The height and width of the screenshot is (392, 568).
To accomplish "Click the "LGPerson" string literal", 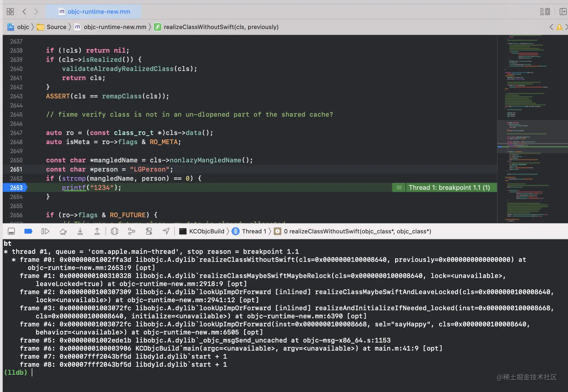I will 150,169.
